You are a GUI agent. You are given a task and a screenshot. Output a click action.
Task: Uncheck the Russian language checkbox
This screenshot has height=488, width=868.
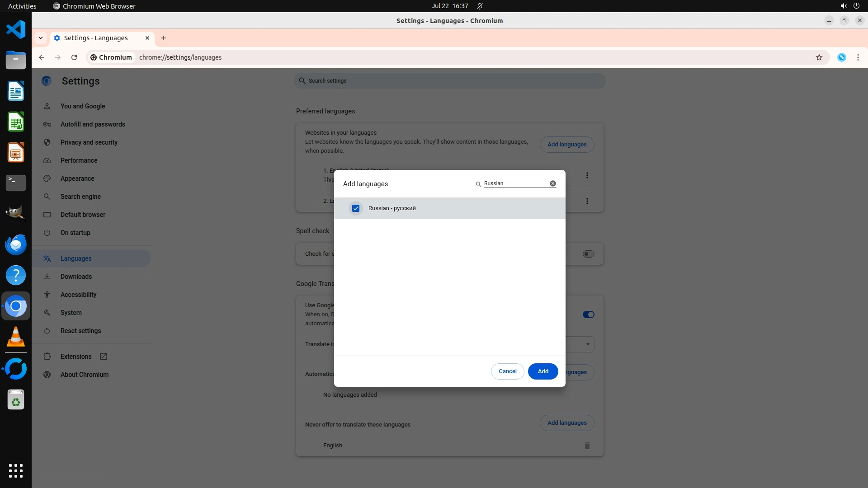tap(356, 208)
